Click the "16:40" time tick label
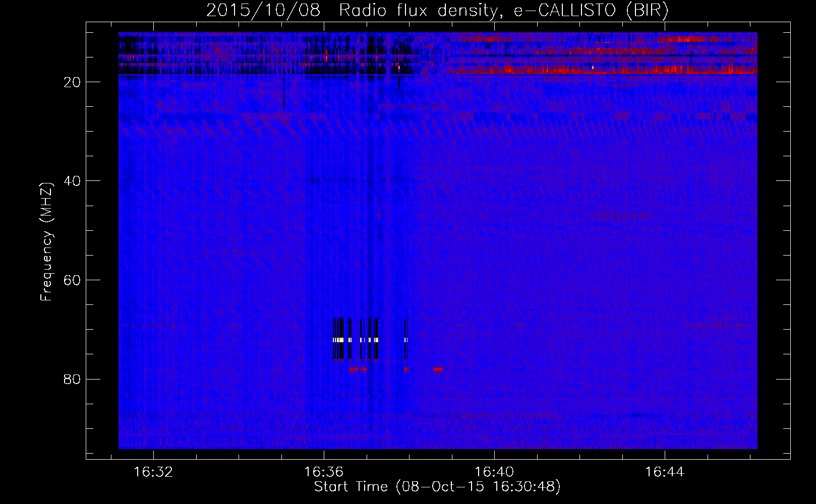Viewport: 816px width, 504px height. click(x=494, y=472)
